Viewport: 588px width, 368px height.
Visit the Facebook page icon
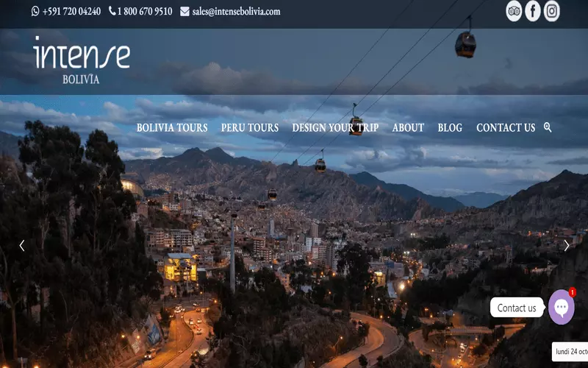point(533,11)
